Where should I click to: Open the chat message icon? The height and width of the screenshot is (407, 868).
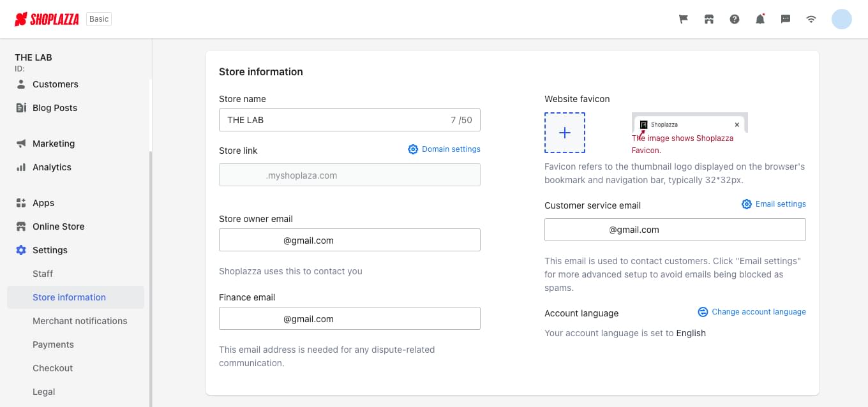[x=786, y=19]
